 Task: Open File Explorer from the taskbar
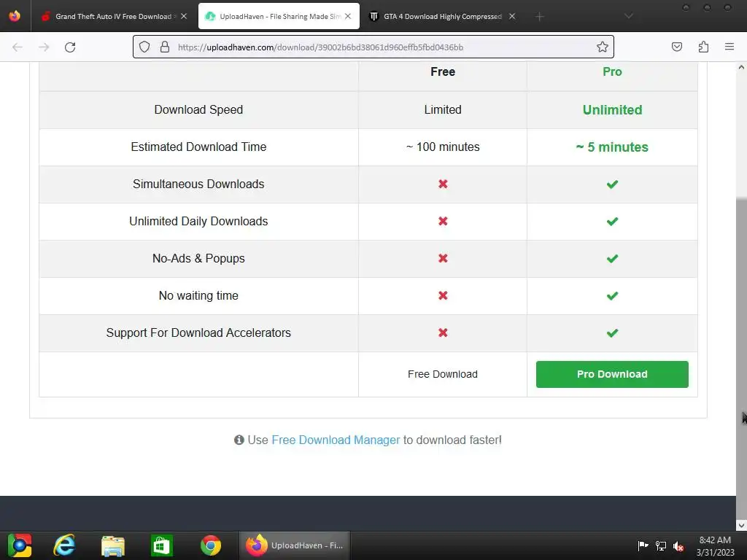coord(113,545)
